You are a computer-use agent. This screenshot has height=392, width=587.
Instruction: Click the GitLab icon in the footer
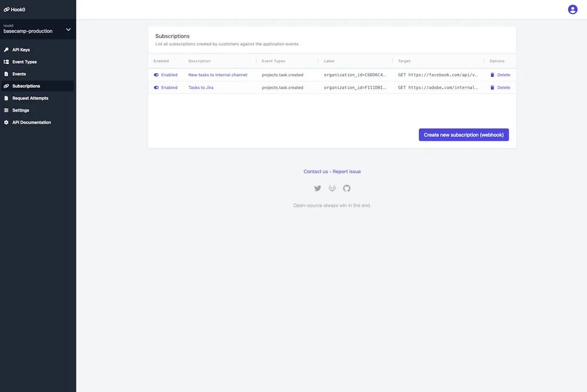pos(332,189)
